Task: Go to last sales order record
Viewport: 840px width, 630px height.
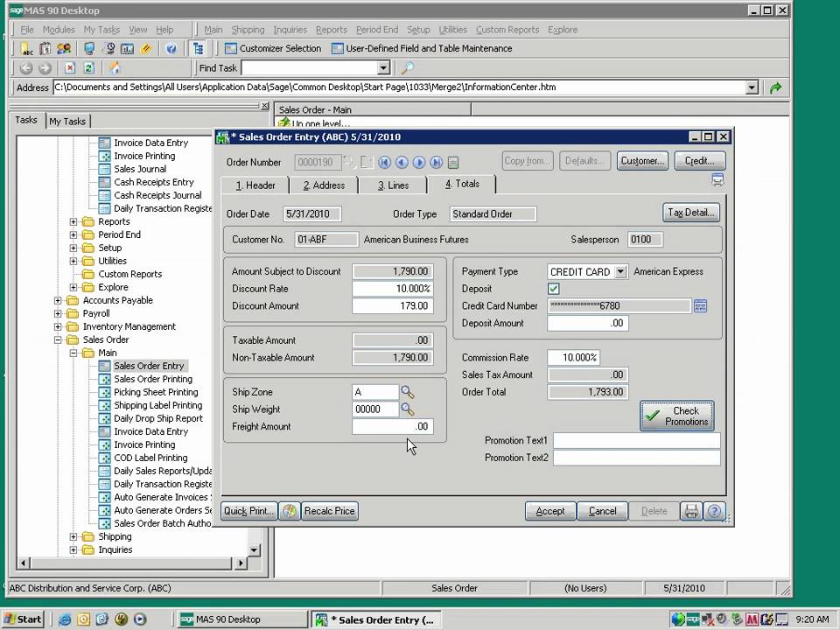Action: click(x=436, y=163)
